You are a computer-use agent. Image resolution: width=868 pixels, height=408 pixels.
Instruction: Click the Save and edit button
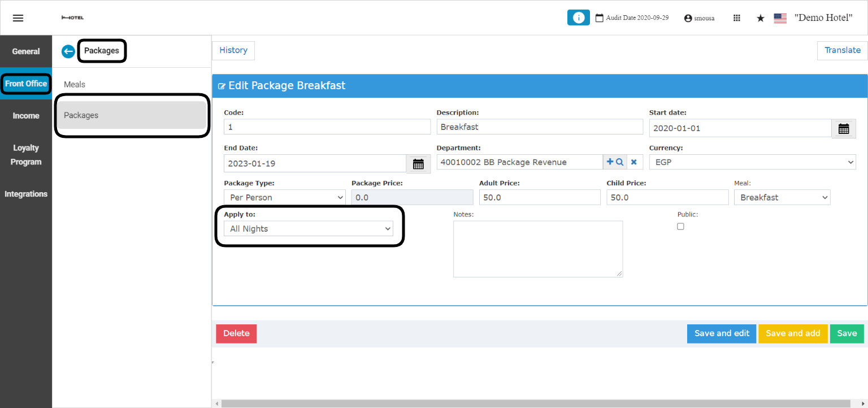(722, 333)
